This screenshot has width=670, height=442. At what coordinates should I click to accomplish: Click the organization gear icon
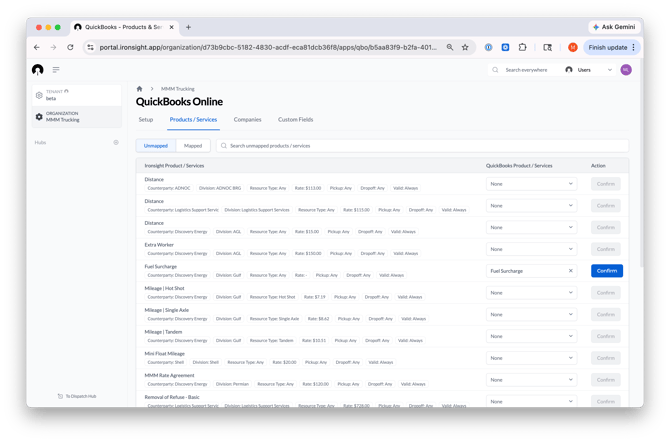coord(39,117)
